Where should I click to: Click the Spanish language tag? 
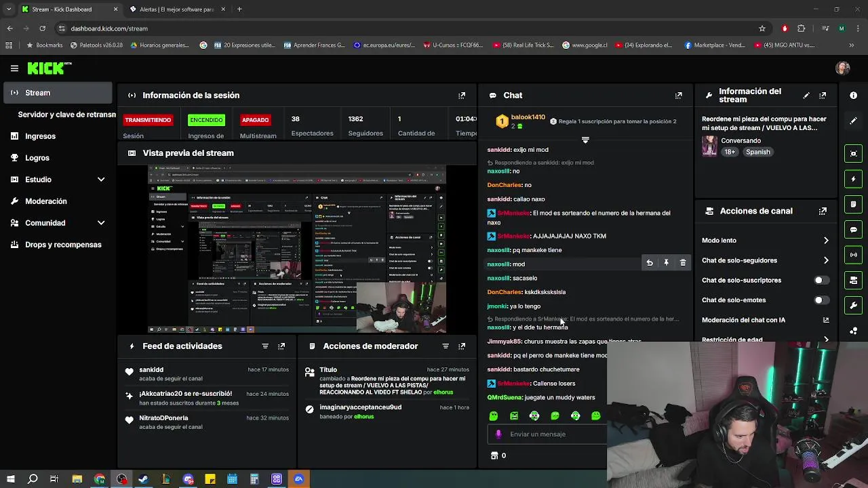758,152
